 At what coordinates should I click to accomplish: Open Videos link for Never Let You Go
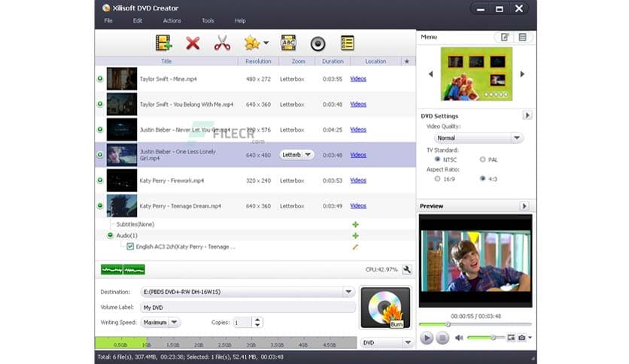[358, 129]
